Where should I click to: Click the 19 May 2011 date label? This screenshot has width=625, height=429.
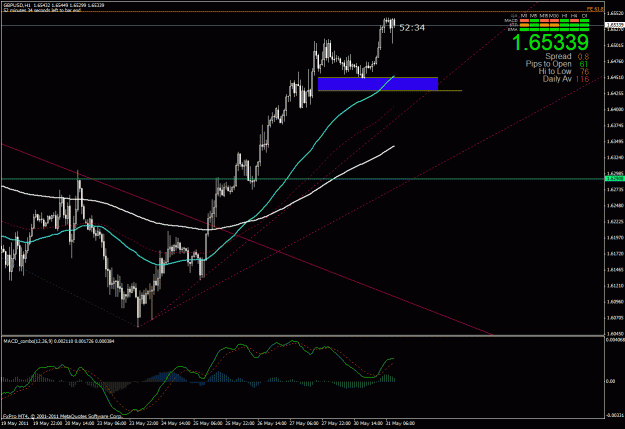(15, 423)
